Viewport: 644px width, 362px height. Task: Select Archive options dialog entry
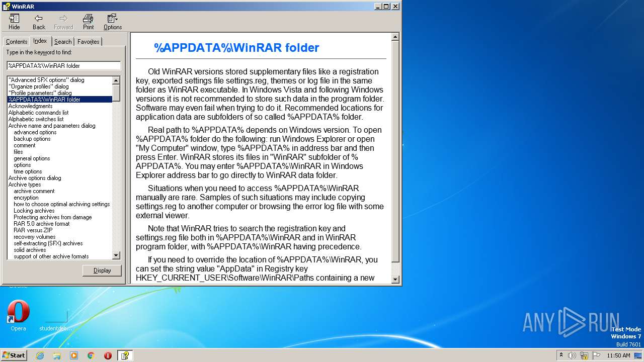click(x=35, y=178)
